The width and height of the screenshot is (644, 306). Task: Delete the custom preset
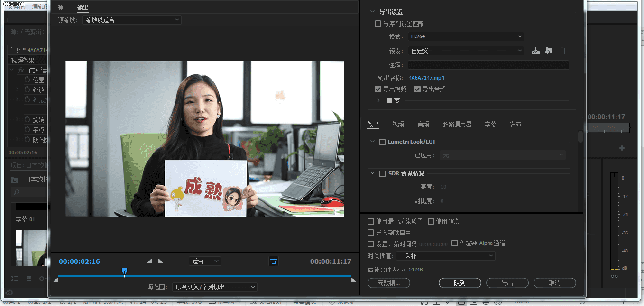pyautogui.click(x=562, y=50)
